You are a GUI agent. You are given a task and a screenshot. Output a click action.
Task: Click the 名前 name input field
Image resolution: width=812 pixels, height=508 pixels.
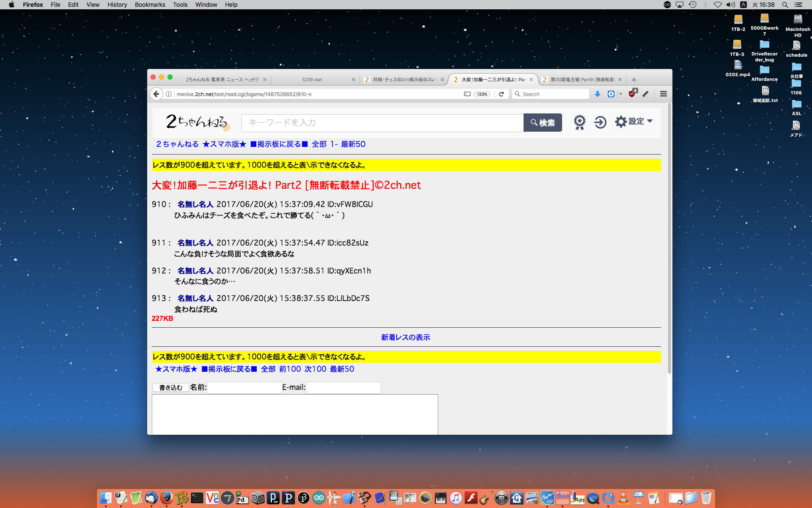[x=244, y=387]
